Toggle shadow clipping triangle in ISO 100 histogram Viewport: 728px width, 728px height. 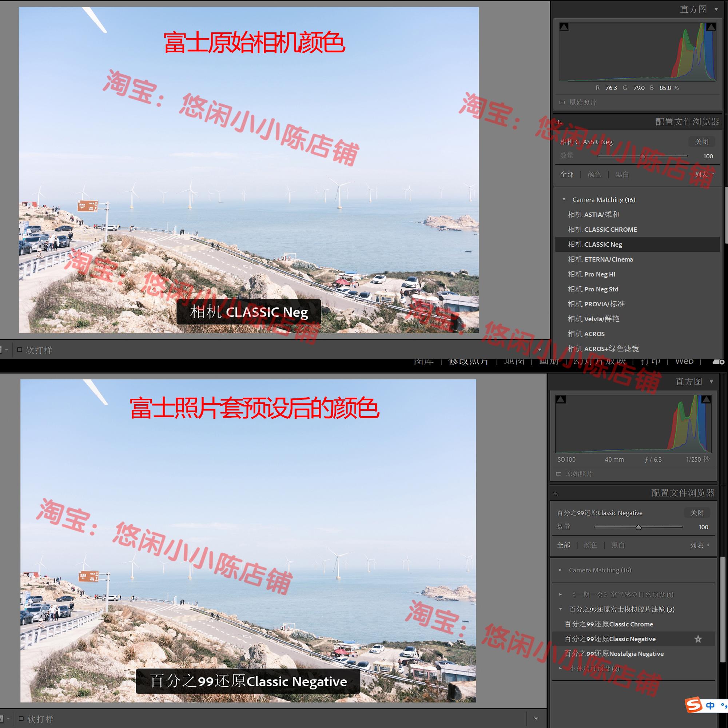point(561,399)
